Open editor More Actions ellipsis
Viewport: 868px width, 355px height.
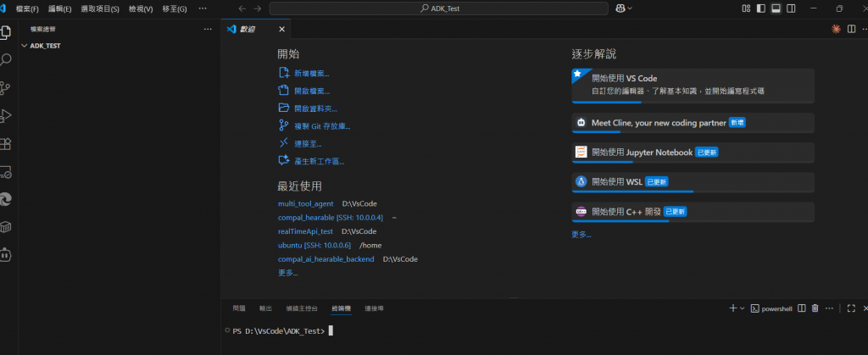865,29
